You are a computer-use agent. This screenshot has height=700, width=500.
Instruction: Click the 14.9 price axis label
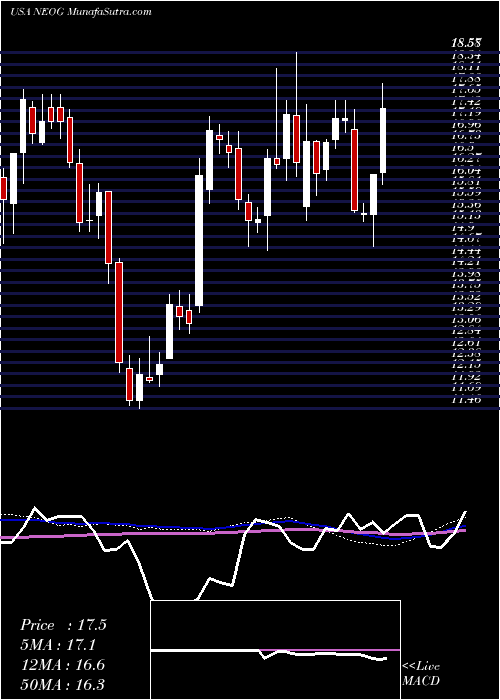tap(463, 228)
